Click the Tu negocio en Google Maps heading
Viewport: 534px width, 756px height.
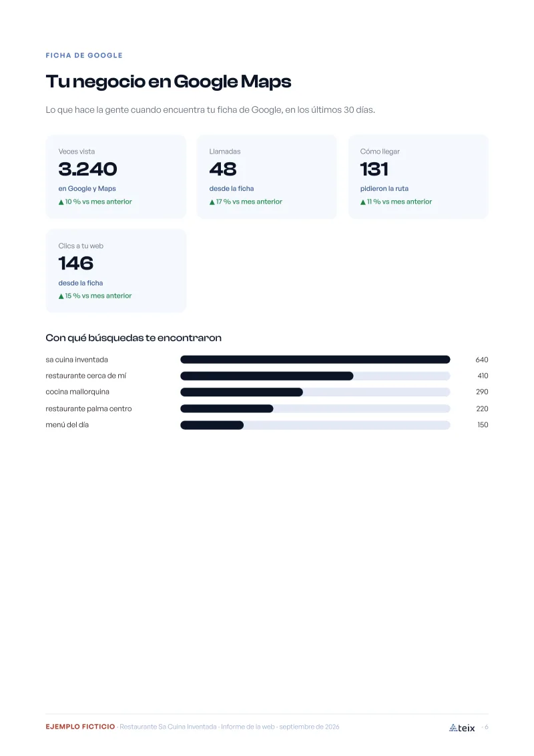[x=168, y=81]
